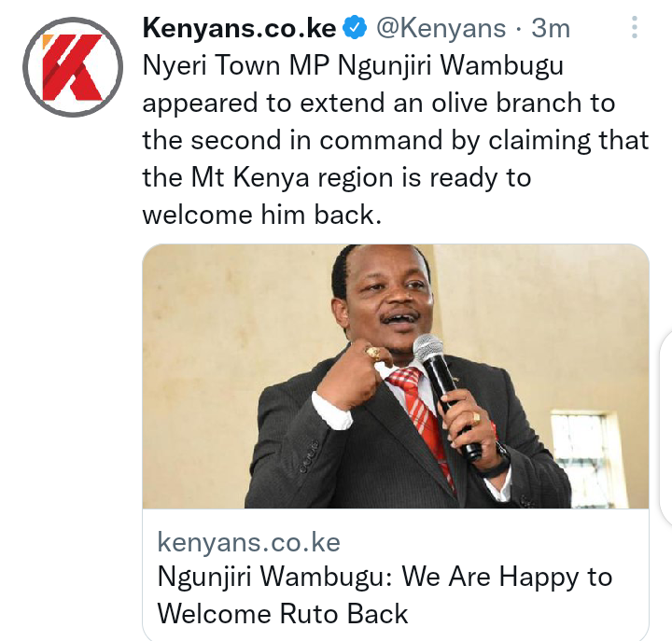Screen dimensions: 672x641
Task: Click the 'the Mt Kenya region' text line
Action: coord(336,178)
